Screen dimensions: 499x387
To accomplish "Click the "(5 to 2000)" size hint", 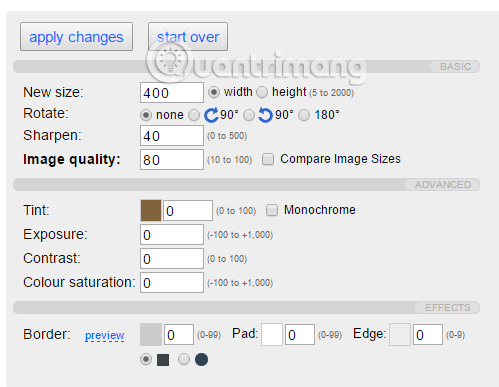I will point(332,93).
